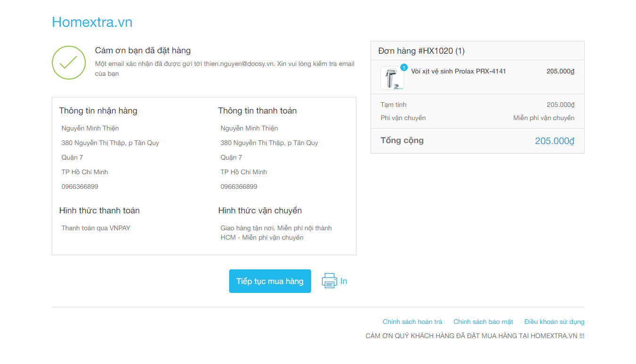Click the Thông tin thanh toán heading
The width and height of the screenshot is (636, 364).
tap(257, 111)
